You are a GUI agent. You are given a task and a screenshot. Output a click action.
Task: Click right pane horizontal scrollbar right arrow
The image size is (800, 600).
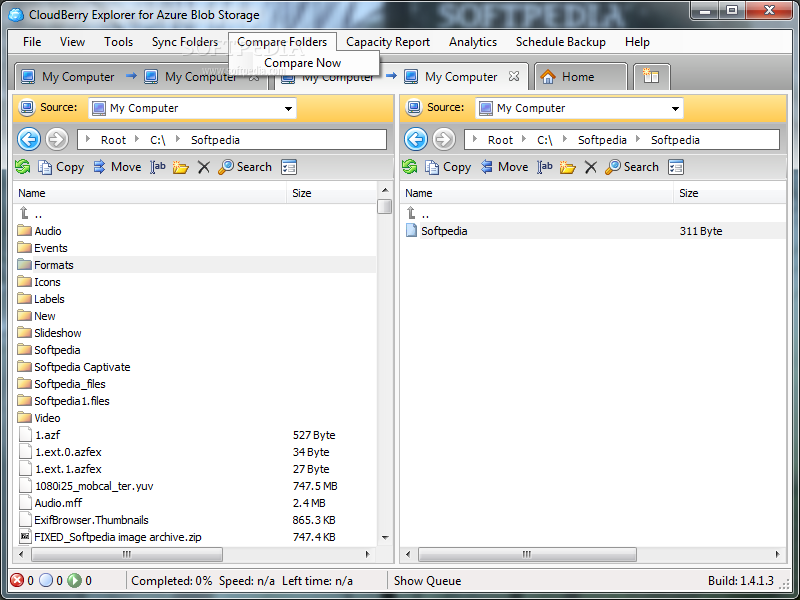(777, 554)
